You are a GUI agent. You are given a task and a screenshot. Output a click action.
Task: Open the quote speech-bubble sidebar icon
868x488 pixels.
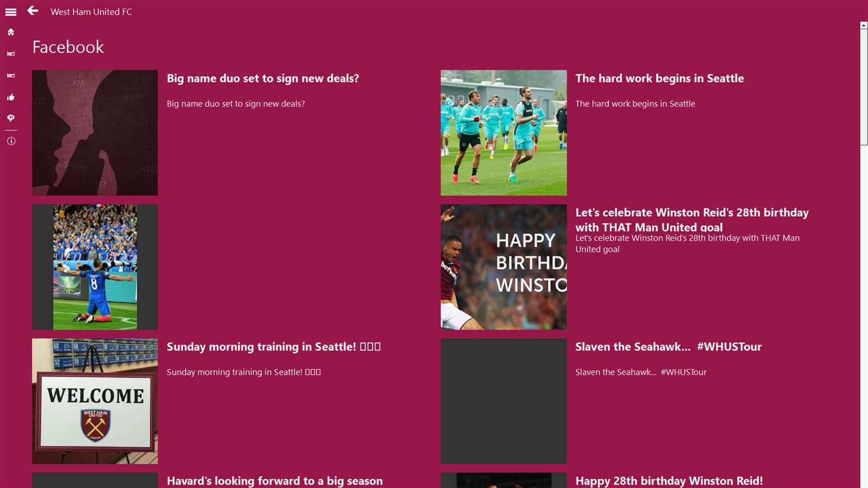click(11, 118)
